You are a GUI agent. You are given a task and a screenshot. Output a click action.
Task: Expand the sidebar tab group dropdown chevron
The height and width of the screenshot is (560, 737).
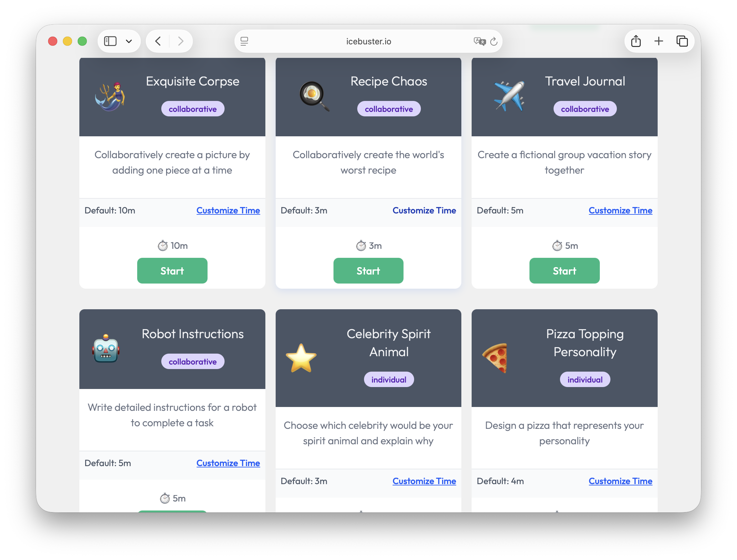click(x=129, y=41)
